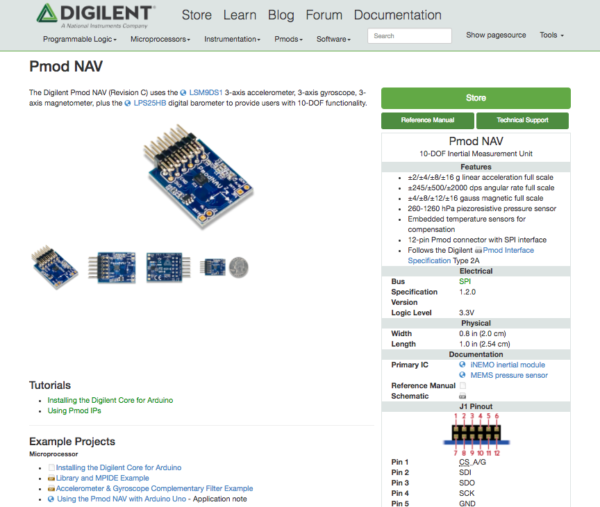
Task: Open the globe icon beside LPS25HB
Action: [127, 103]
